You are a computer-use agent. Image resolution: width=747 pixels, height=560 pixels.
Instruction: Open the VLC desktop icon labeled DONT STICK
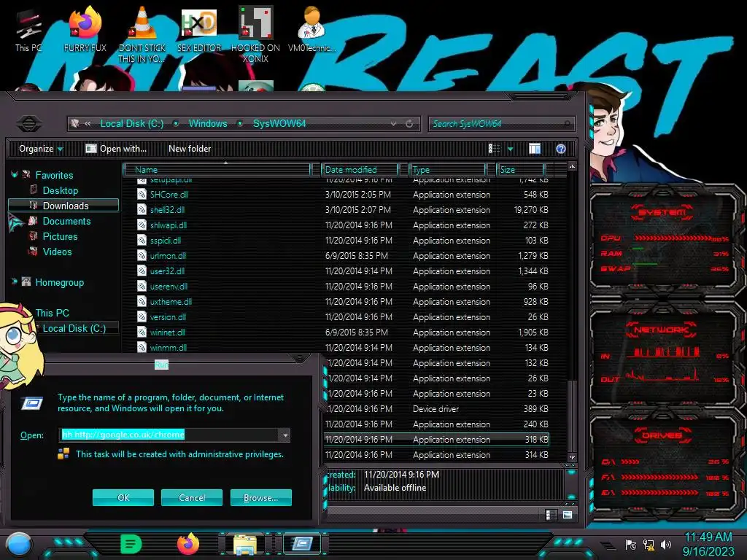(142, 34)
